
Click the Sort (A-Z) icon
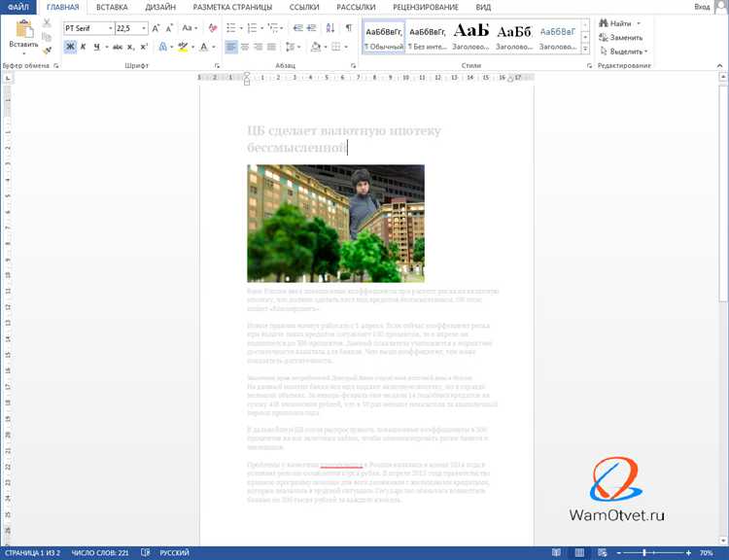(330, 28)
